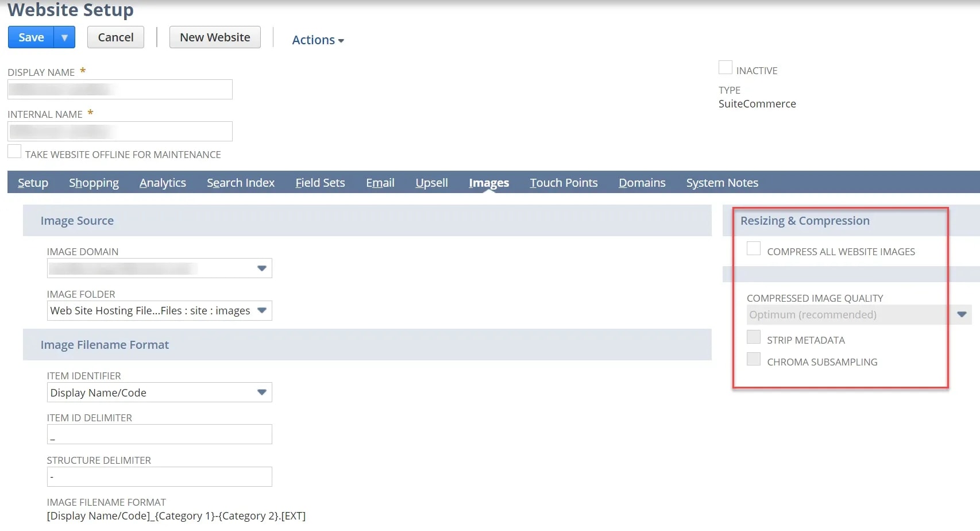Check the Inactive checkbox
The width and height of the screenshot is (980, 531).
pos(726,68)
